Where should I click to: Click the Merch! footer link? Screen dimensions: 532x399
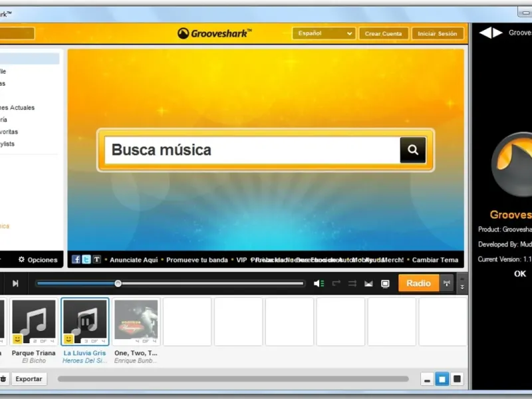pos(393,260)
